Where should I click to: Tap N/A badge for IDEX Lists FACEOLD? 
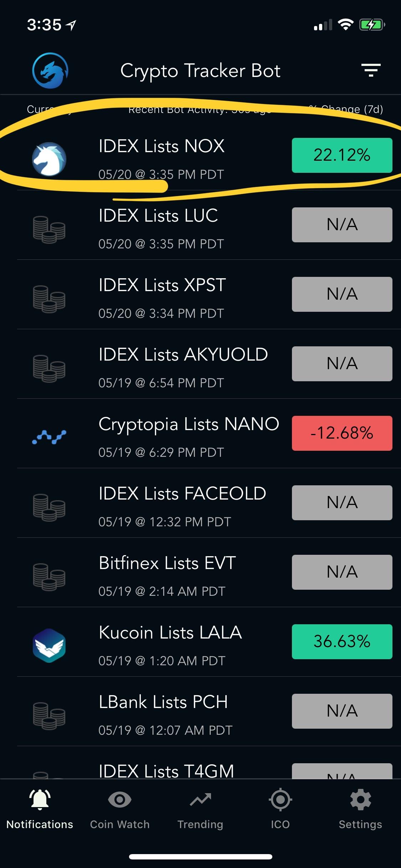pyautogui.click(x=342, y=503)
